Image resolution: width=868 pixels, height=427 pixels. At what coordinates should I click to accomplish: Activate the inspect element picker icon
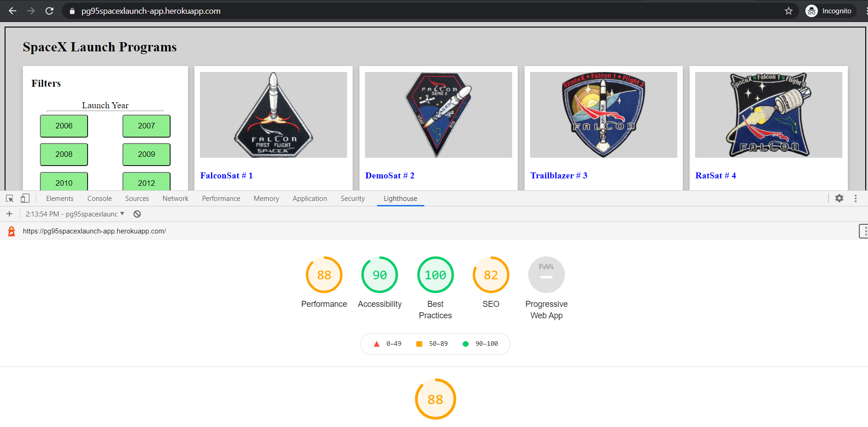[x=10, y=199]
